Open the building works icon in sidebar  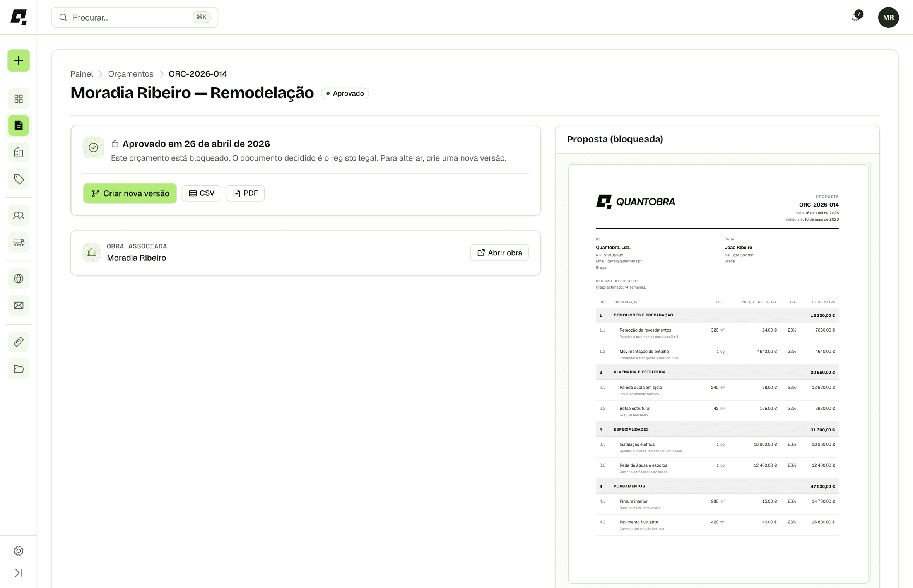point(19,152)
